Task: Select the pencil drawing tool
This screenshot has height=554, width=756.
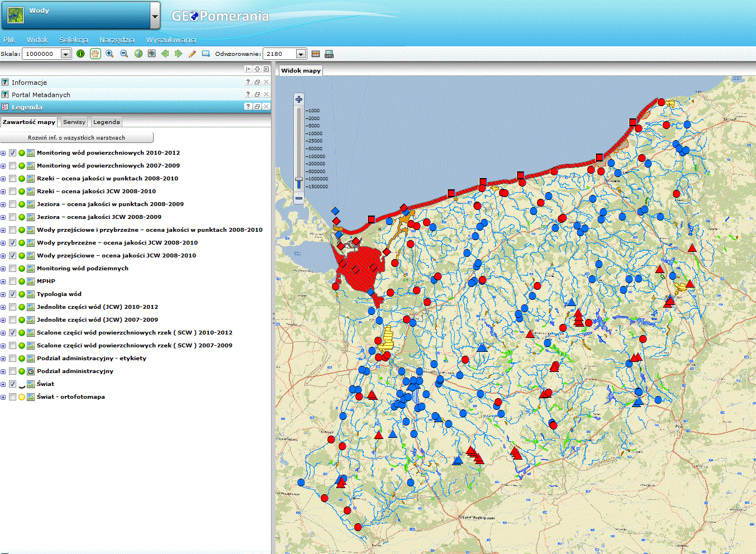Action: coord(192,54)
